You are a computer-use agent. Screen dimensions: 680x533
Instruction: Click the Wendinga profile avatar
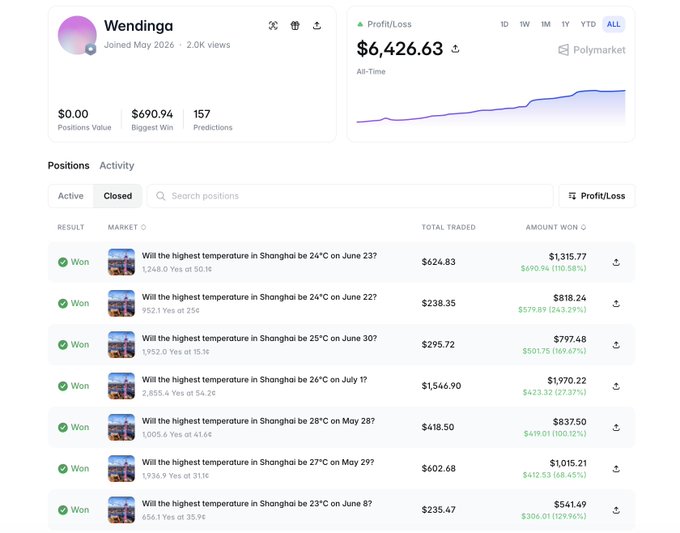[x=77, y=35]
